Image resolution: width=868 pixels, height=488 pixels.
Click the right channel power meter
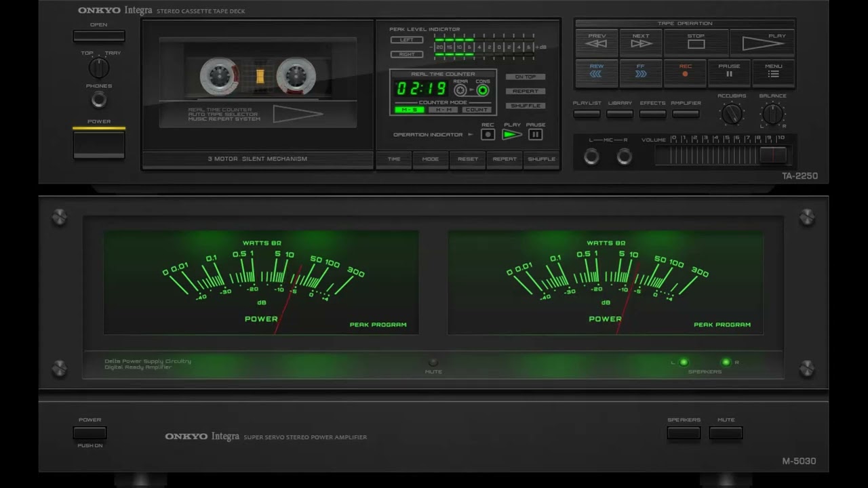606,283
